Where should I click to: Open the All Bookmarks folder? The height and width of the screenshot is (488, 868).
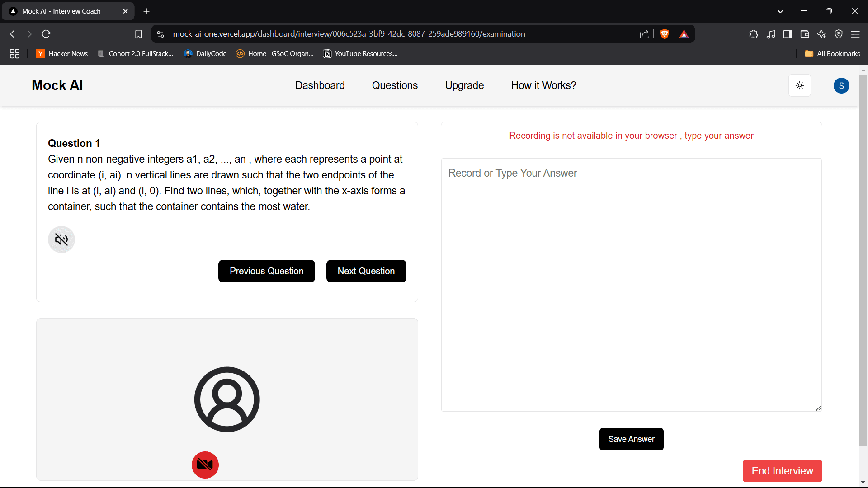click(x=832, y=54)
